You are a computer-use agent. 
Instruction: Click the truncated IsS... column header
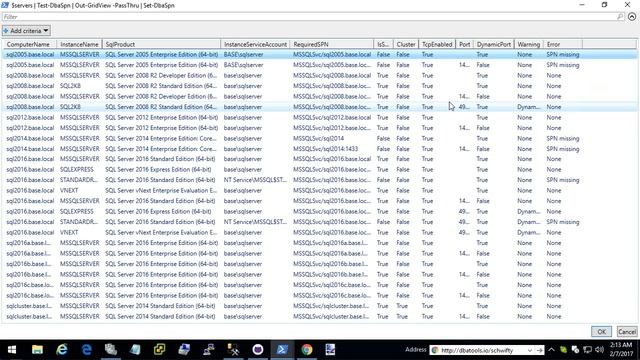pyautogui.click(x=383, y=44)
